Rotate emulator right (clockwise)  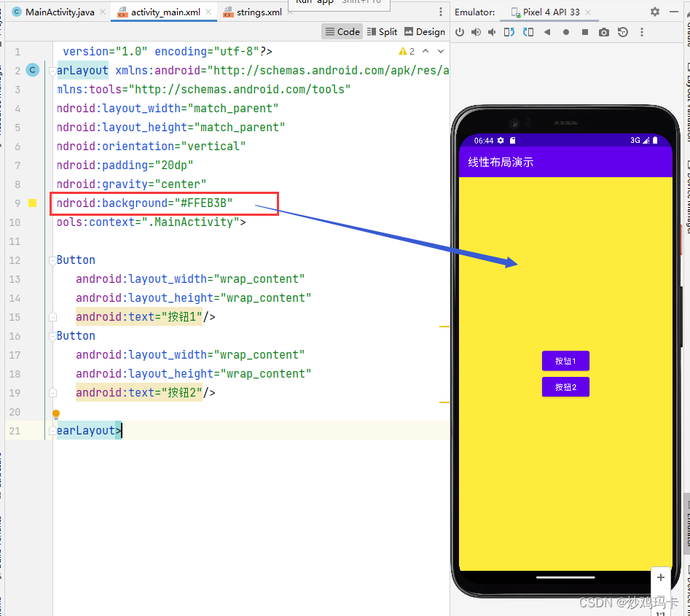(x=528, y=32)
